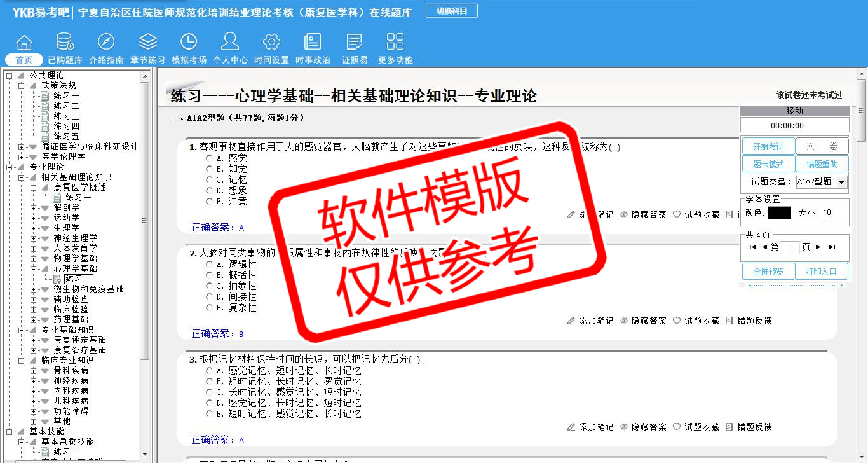
Task: Open 个人中心 user icon
Action: pyautogui.click(x=230, y=43)
